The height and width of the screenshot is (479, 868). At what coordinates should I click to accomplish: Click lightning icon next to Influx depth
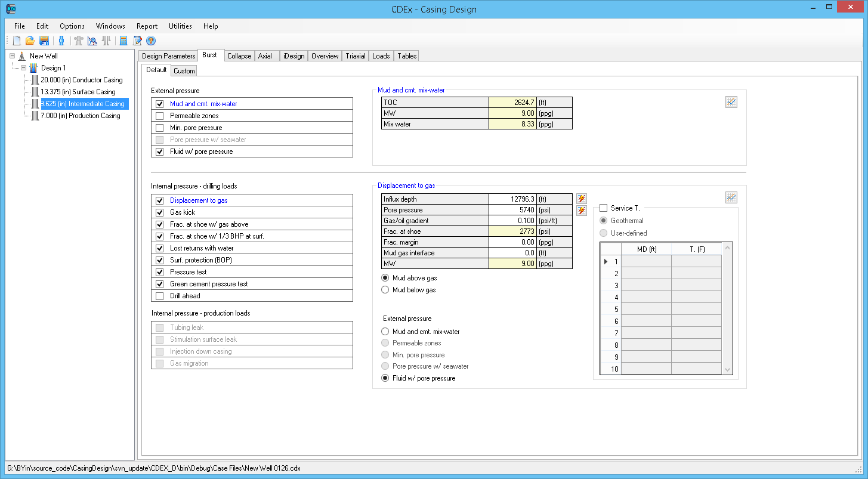[x=582, y=199]
